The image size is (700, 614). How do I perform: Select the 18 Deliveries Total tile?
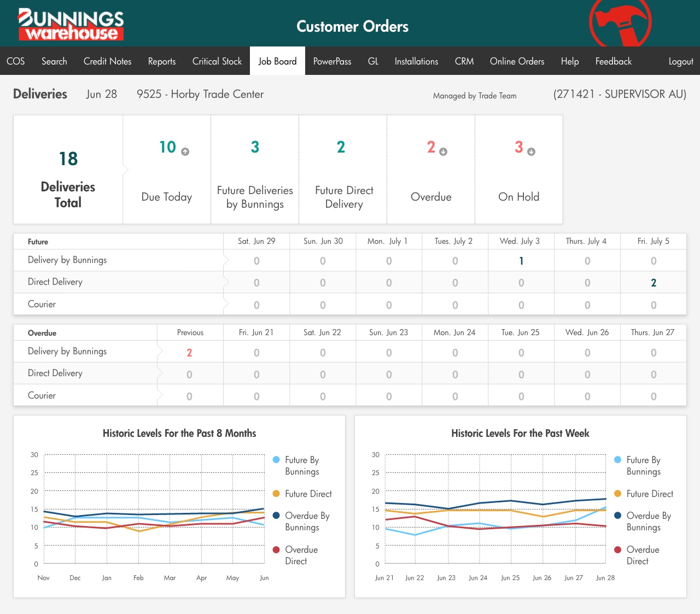click(x=68, y=169)
